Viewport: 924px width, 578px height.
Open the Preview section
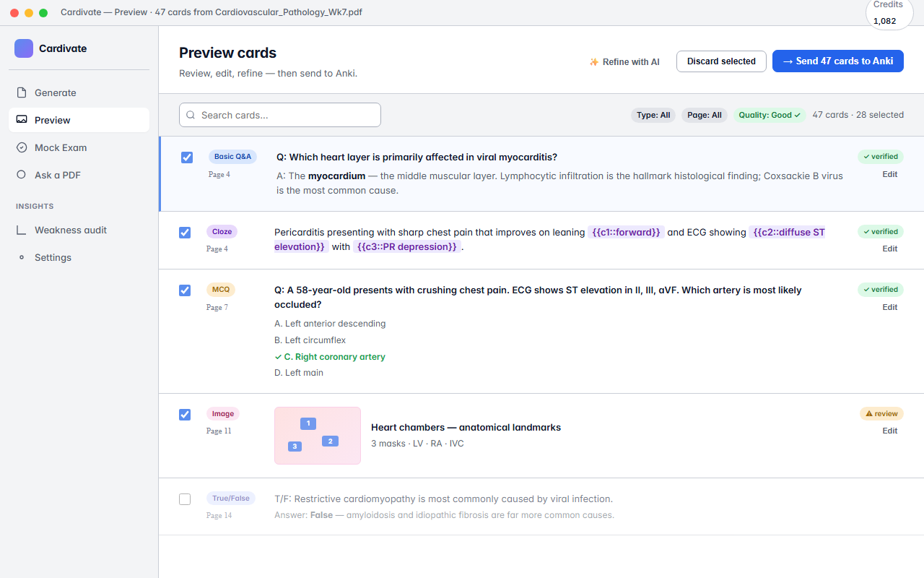click(79, 120)
